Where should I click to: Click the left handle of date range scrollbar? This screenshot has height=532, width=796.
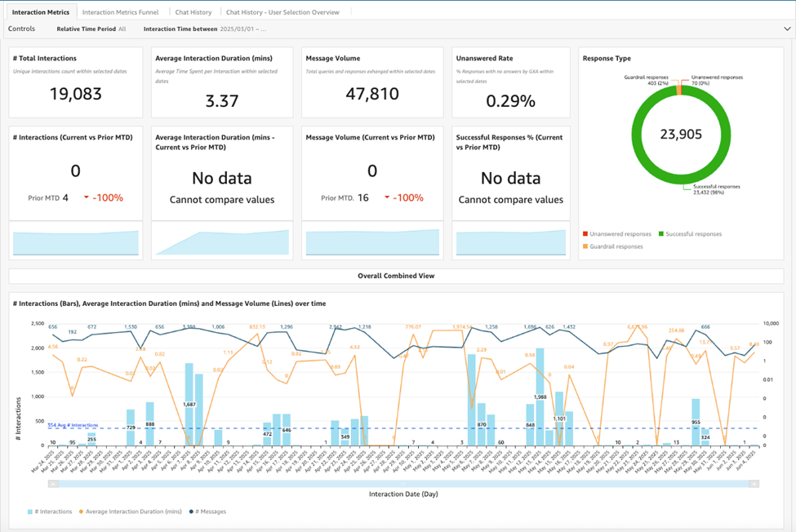click(53, 484)
